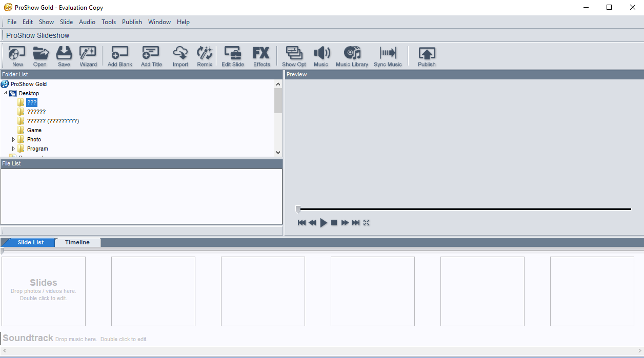Click the Open show toolbar icon
This screenshot has height=358, width=644.
point(40,56)
